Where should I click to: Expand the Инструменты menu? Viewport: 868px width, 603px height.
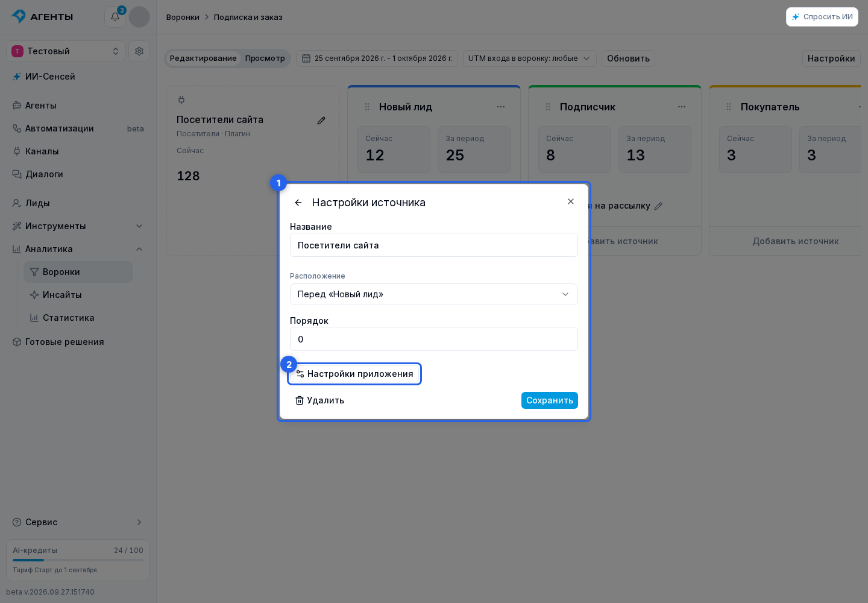78,226
